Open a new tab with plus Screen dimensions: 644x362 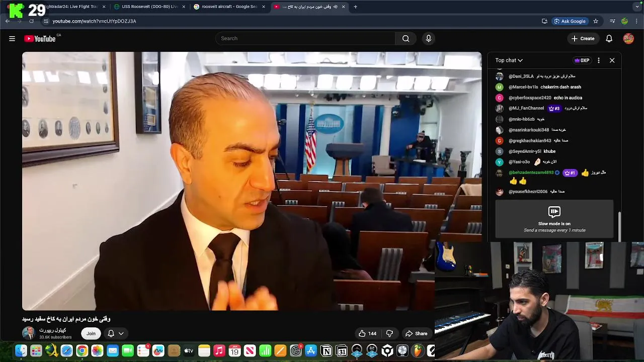(x=355, y=7)
